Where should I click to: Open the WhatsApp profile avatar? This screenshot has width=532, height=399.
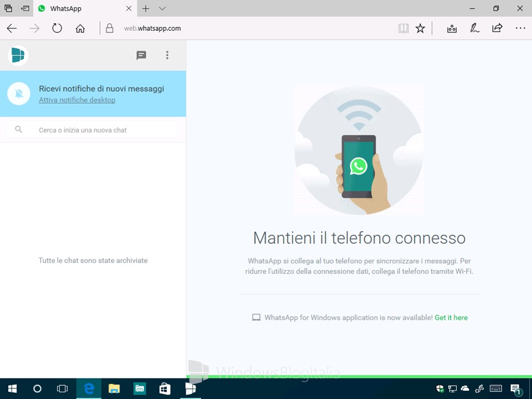tap(18, 55)
